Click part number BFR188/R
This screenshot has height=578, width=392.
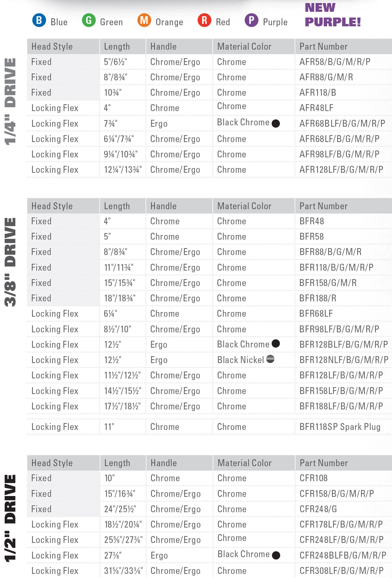click(317, 298)
